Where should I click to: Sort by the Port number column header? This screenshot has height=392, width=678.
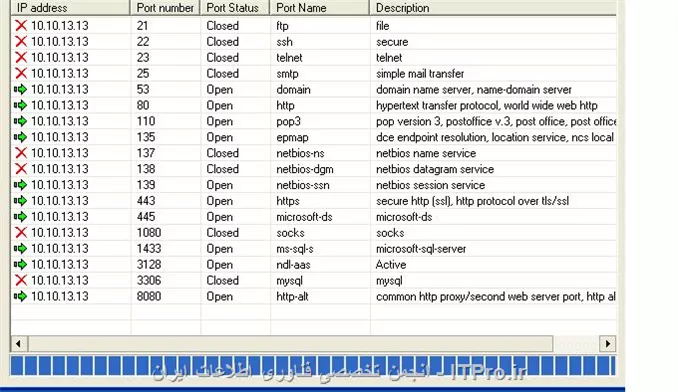pos(165,8)
